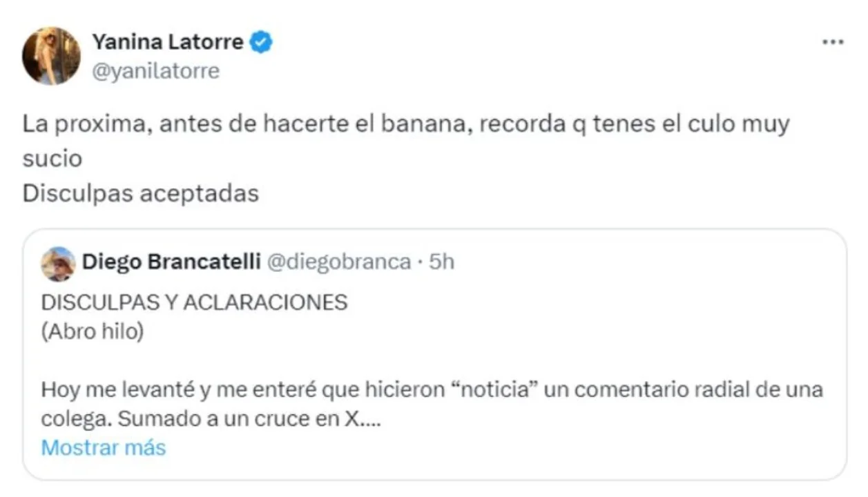
Task: Click the word "noticia" in quoted tweet
Action: pyautogui.click(x=498, y=390)
